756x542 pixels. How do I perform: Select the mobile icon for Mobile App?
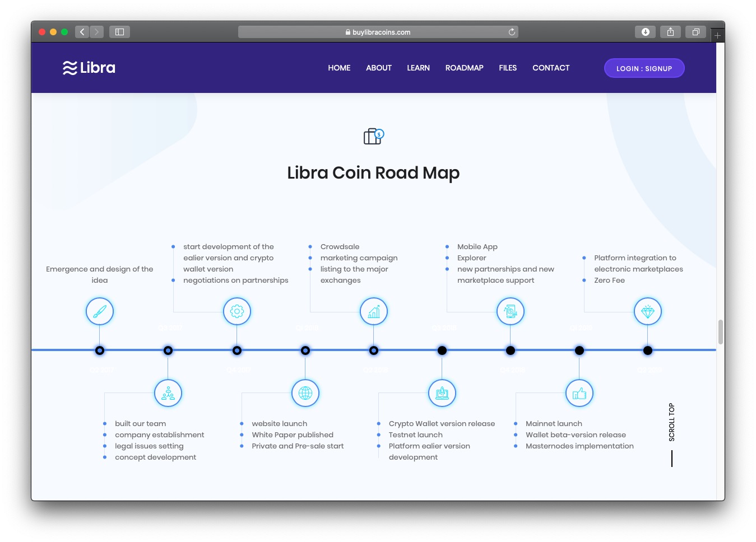point(511,311)
